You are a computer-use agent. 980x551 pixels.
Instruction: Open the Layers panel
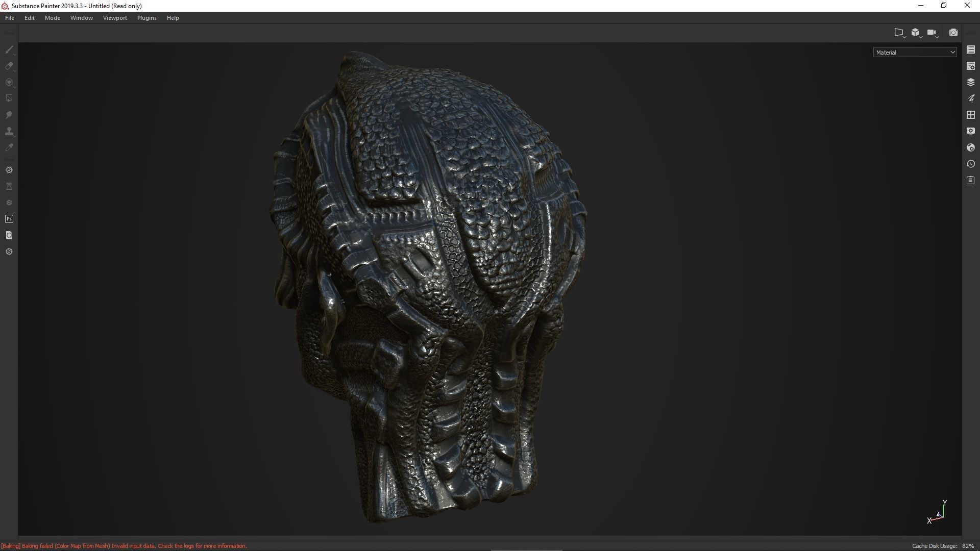[x=971, y=82]
